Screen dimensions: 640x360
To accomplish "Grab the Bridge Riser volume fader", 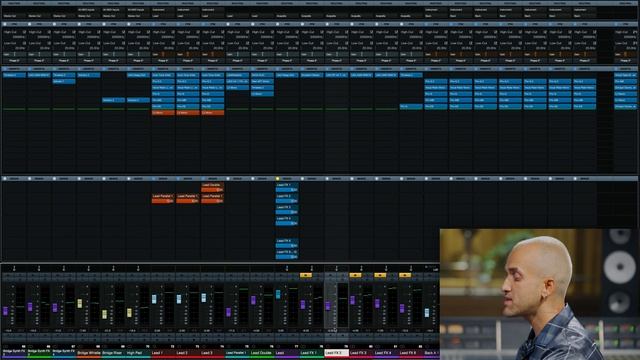I will [x=104, y=314].
